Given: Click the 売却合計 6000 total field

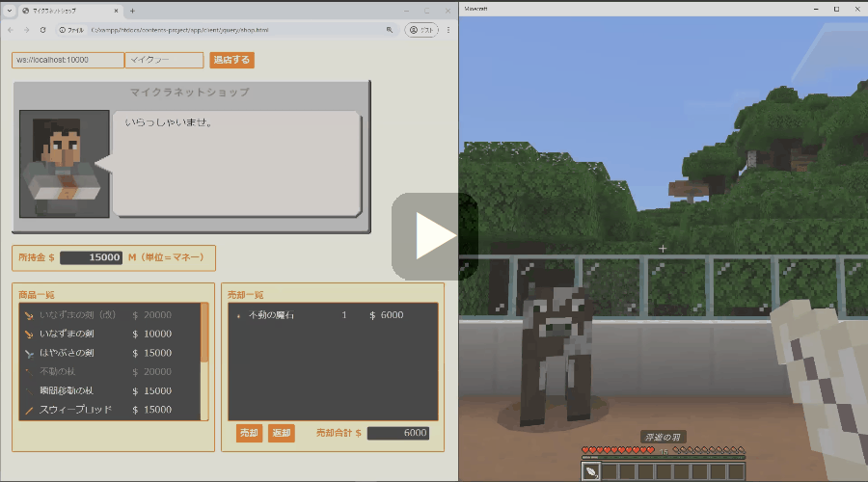Looking at the screenshot, I should point(398,433).
